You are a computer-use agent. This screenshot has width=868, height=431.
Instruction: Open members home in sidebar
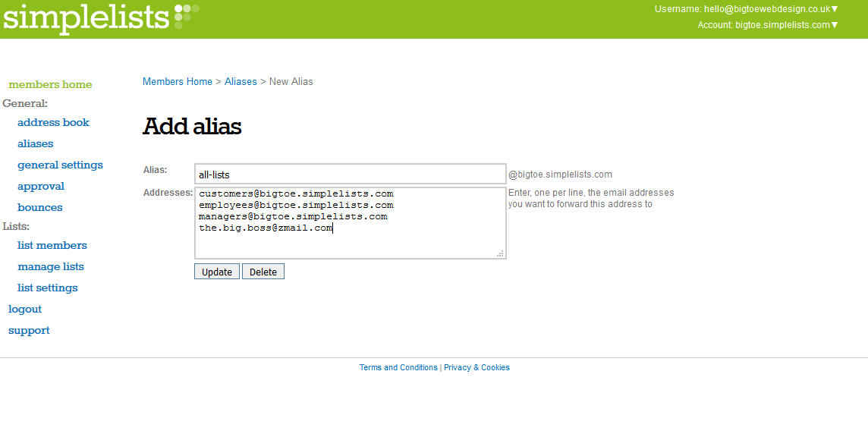point(50,84)
